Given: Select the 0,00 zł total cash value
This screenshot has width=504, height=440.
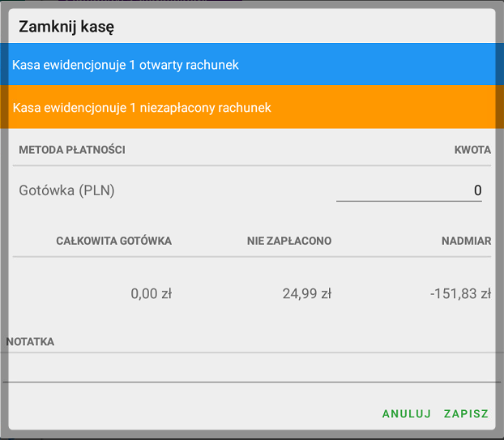Looking at the screenshot, I should tap(151, 294).
